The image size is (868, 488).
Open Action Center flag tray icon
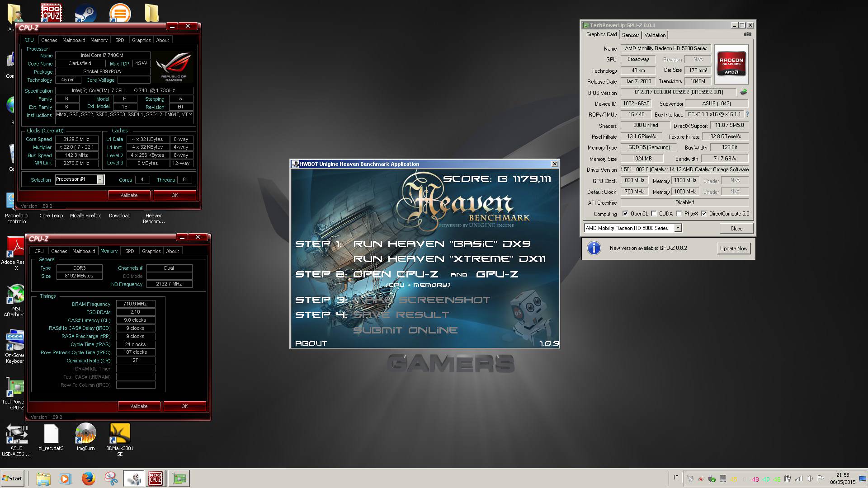(820, 479)
